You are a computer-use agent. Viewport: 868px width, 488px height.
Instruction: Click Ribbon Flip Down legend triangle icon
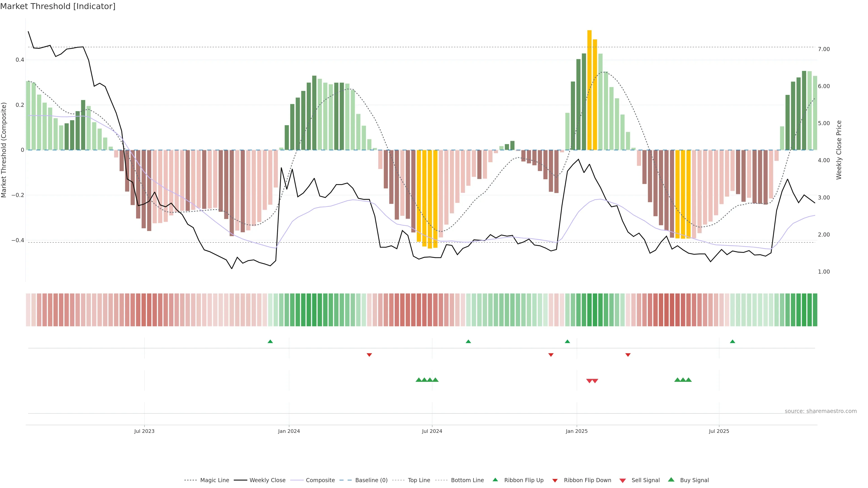pyautogui.click(x=555, y=481)
